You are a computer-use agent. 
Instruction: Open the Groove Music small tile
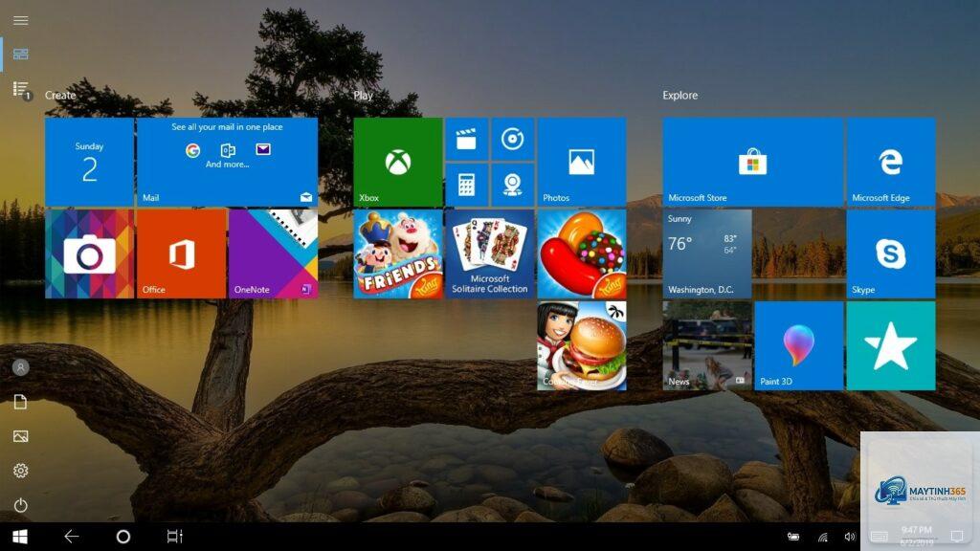(x=513, y=139)
